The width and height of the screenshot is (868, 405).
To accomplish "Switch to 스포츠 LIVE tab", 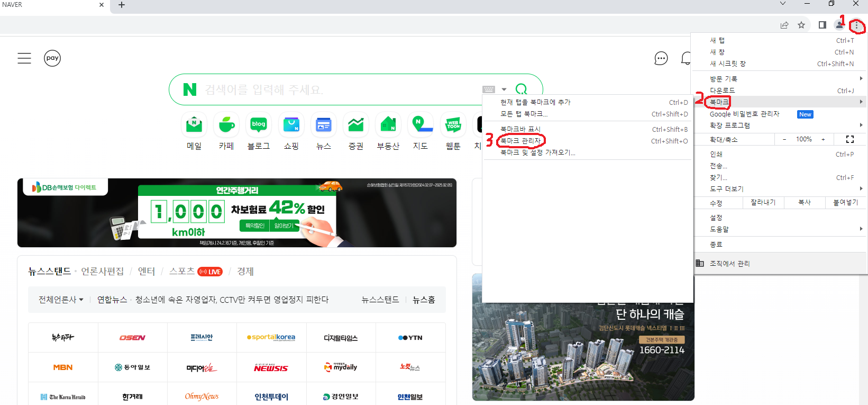I will (x=196, y=272).
